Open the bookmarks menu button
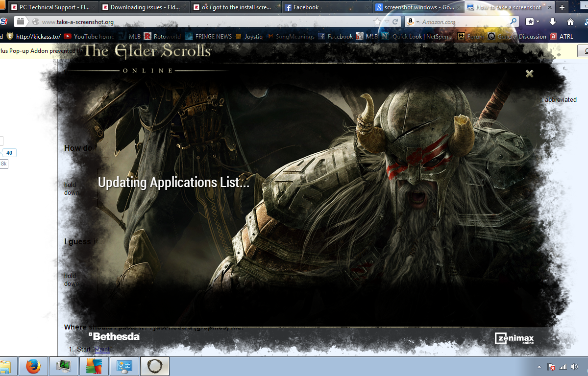Screen dimensions: 588x376 [x=533, y=22]
